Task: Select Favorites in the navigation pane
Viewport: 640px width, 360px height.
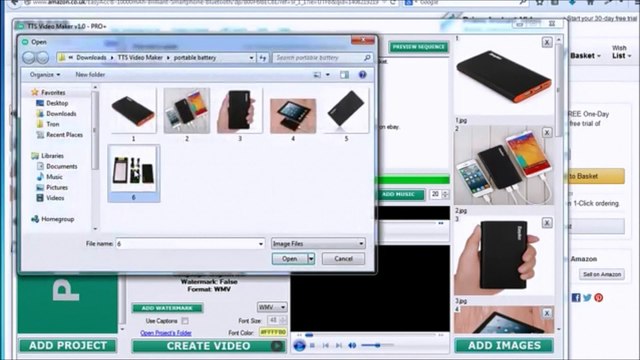Action: (53, 93)
